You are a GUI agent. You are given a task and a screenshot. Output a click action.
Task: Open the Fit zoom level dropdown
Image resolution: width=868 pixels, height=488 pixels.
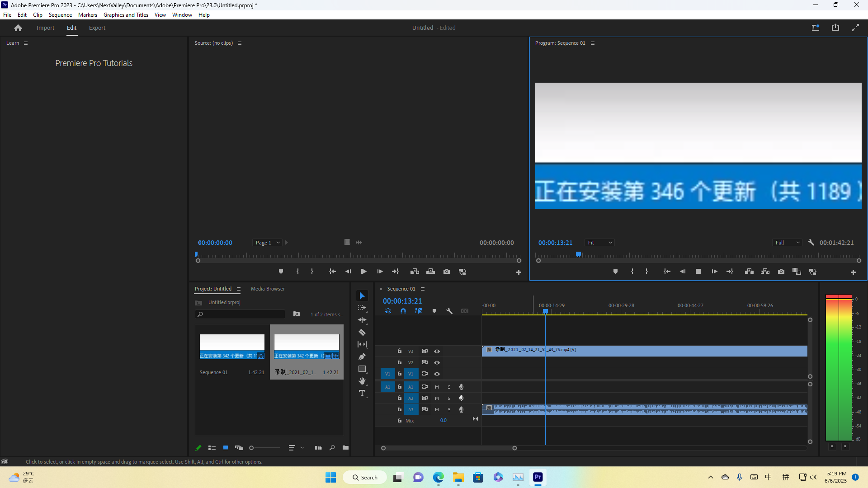(599, 243)
